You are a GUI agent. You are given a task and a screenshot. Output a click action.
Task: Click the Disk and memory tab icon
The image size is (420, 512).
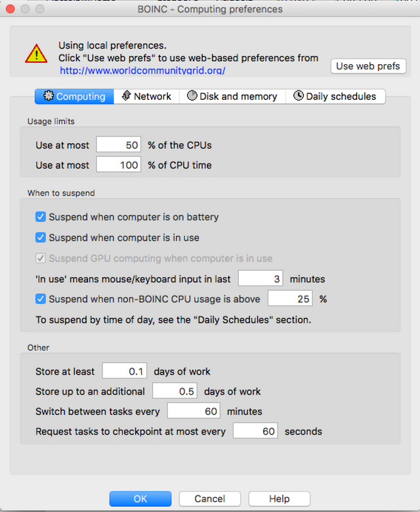tap(192, 96)
